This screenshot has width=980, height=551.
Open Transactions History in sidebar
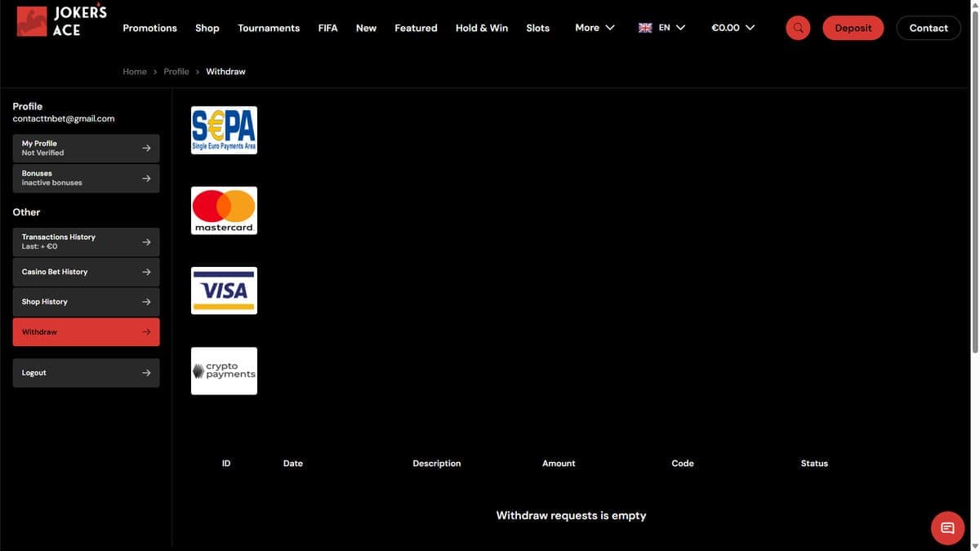click(86, 242)
